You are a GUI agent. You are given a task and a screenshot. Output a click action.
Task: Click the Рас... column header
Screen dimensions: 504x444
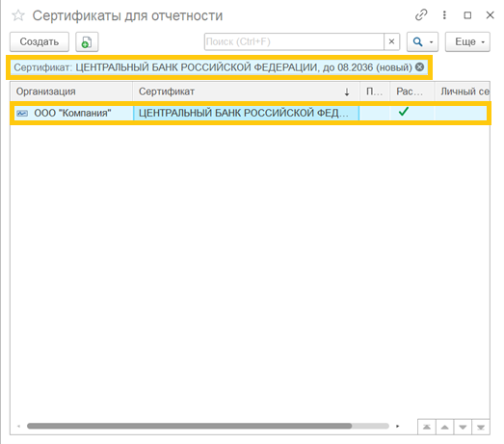pos(412,91)
